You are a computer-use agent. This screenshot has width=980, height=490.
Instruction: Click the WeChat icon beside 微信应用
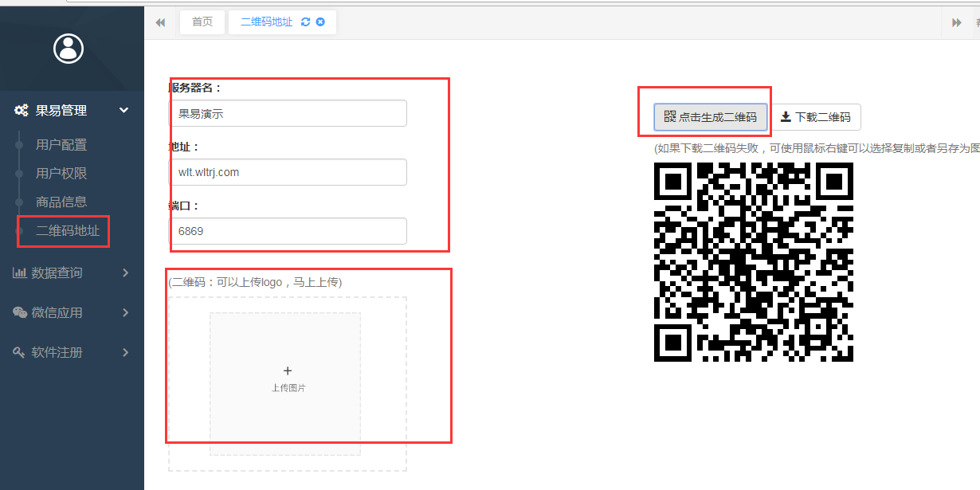tap(20, 312)
